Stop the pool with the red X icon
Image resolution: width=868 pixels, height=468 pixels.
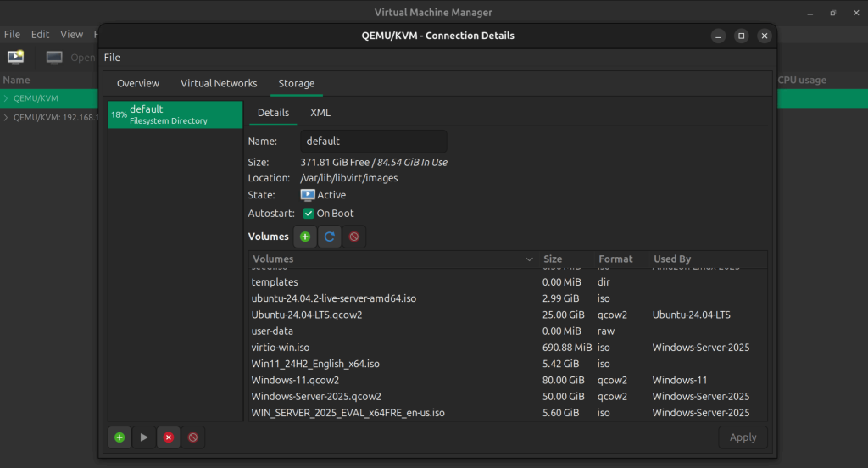(169, 437)
